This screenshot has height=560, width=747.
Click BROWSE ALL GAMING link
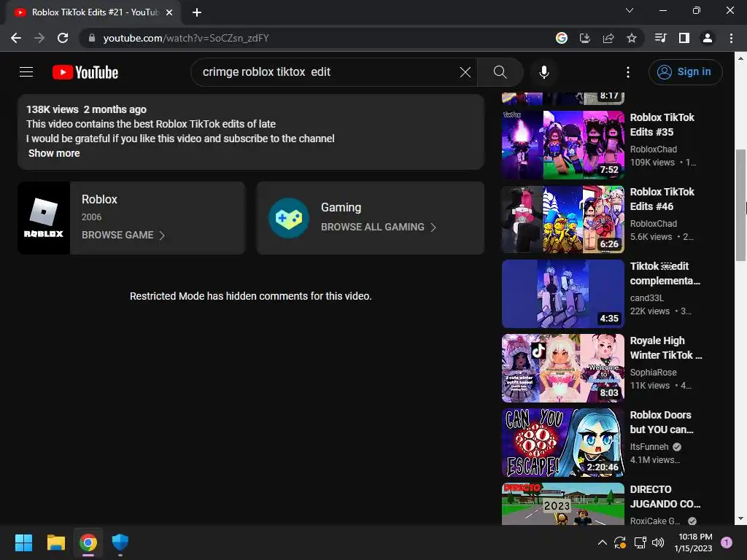(379, 227)
